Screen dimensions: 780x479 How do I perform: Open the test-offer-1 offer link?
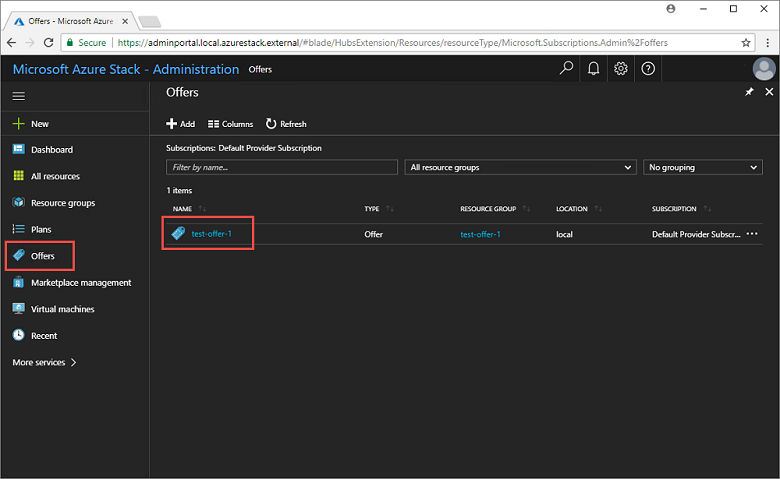(211, 234)
